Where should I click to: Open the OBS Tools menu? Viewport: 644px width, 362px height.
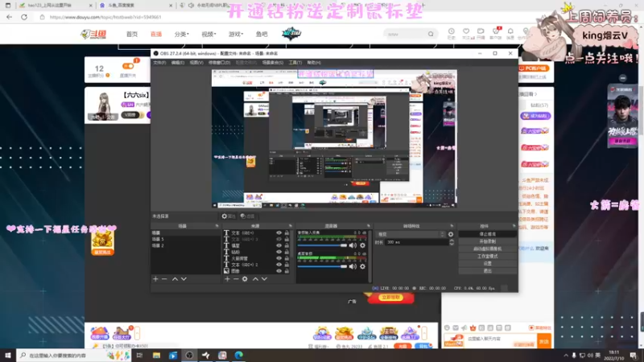pyautogui.click(x=295, y=63)
